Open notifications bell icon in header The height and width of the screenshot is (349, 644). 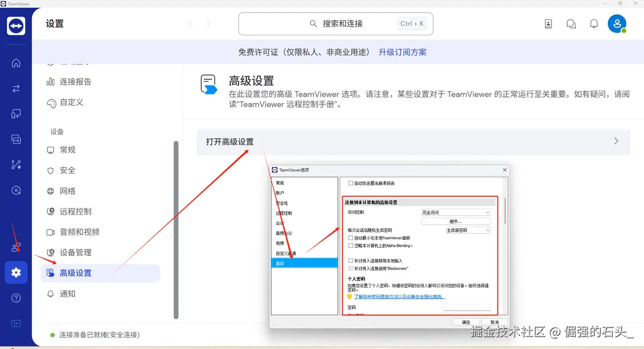pyautogui.click(x=594, y=24)
